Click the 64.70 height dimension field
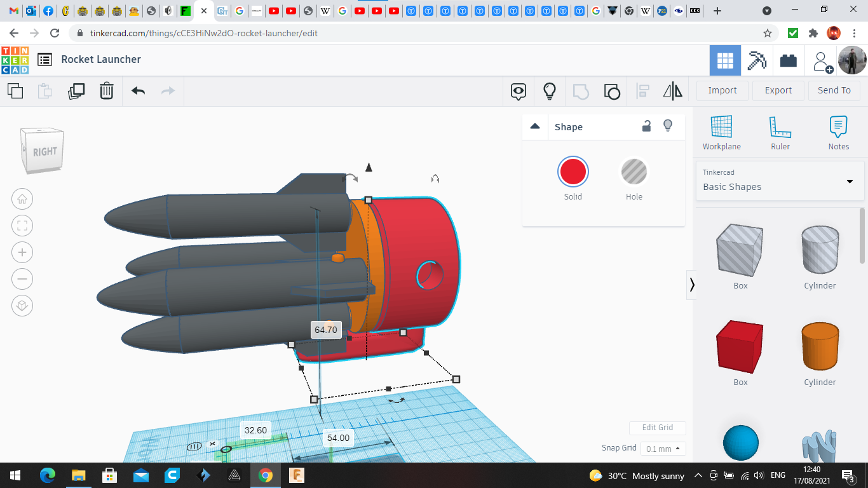The width and height of the screenshot is (868, 488). pyautogui.click(x=326, y=330)
